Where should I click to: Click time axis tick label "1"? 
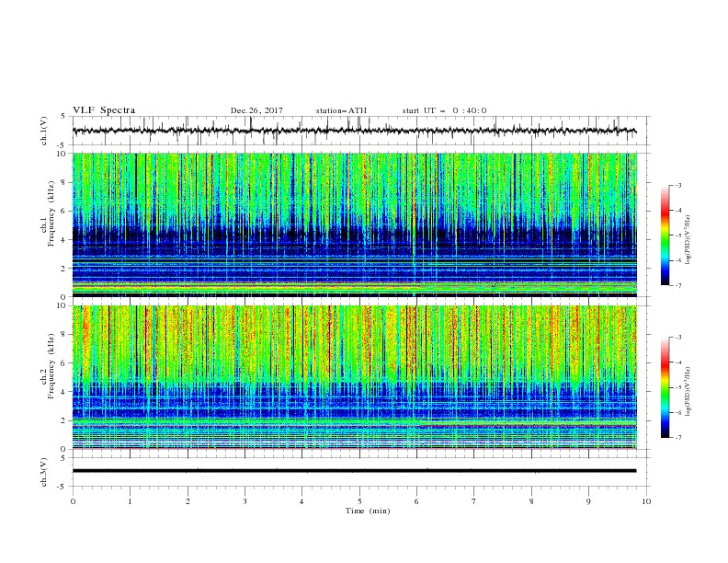point(131,501)
